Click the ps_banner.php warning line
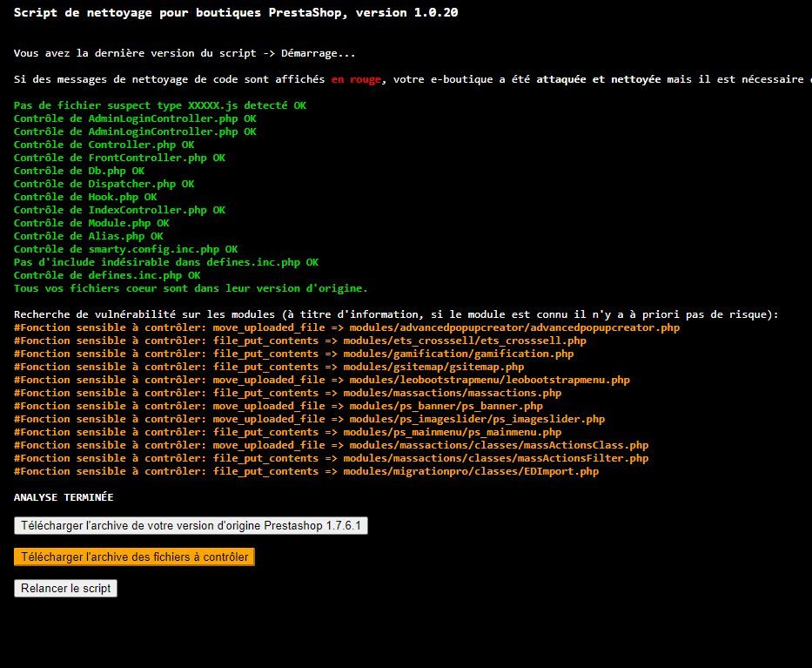This screenshot has height=668, width=812. 278,406
